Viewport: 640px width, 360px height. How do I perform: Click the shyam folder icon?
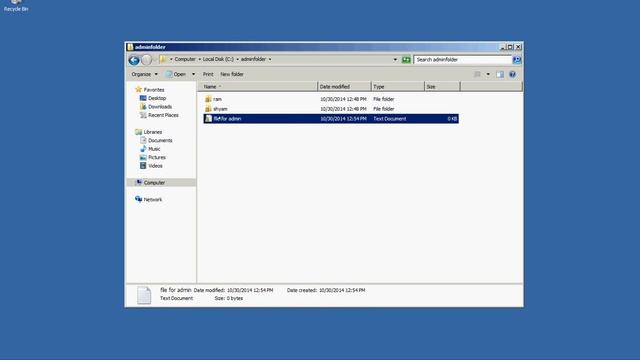(208, 109)
